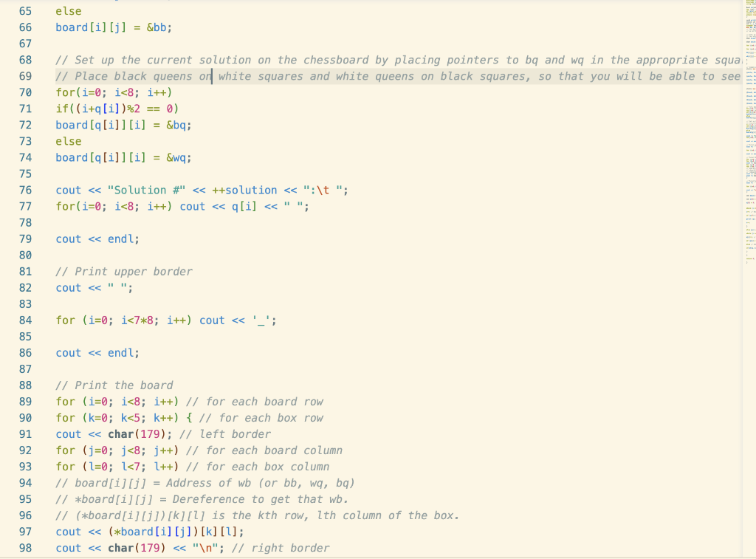Click the "Solution #" string literal

(147, 190)
